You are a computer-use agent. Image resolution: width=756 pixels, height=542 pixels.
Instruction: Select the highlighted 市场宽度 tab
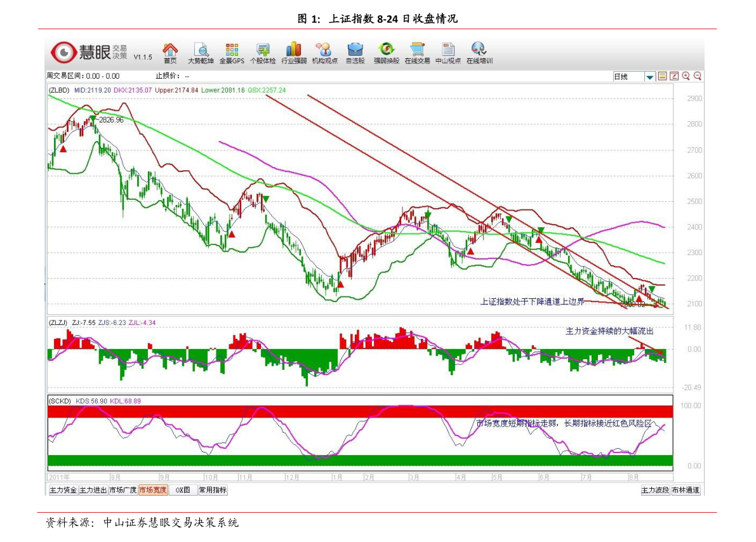click(153, 490)
